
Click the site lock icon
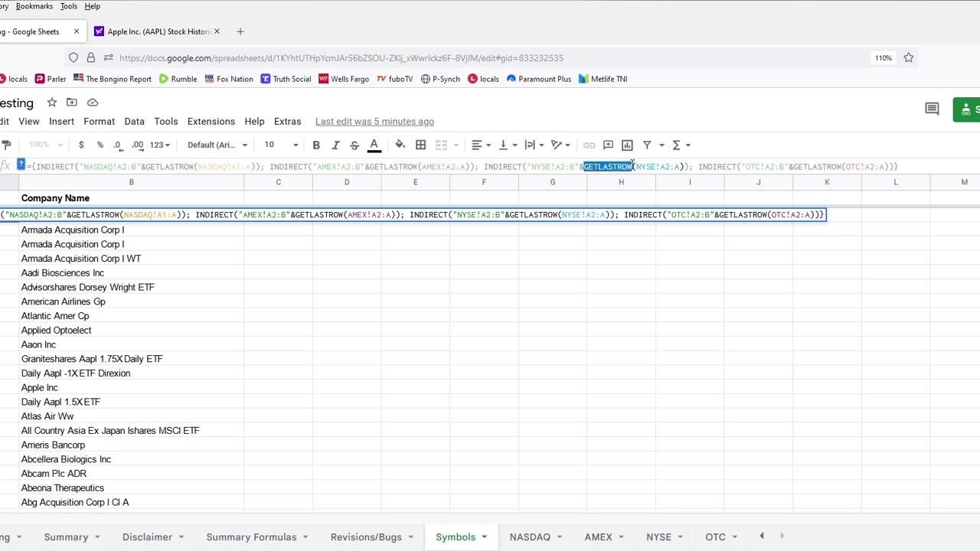pyautogui.click(x=90, y=57)
